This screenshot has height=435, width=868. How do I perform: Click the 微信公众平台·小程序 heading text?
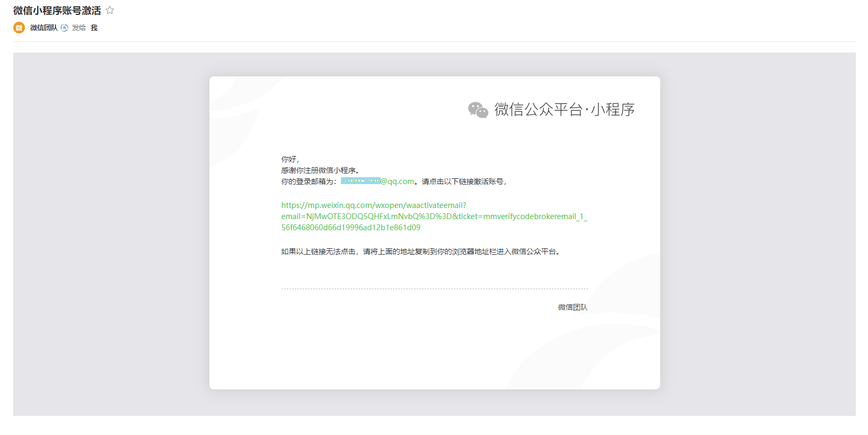(564, 109)
